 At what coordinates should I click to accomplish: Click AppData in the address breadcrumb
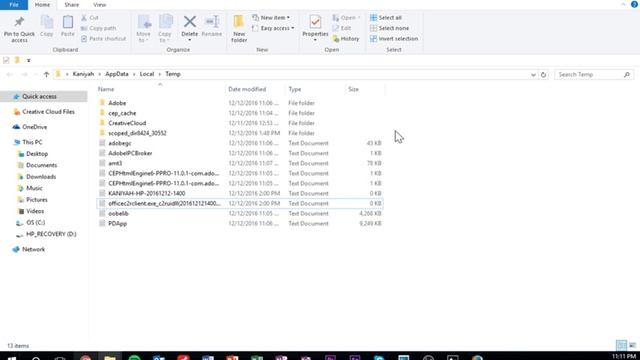pos(117,74)
